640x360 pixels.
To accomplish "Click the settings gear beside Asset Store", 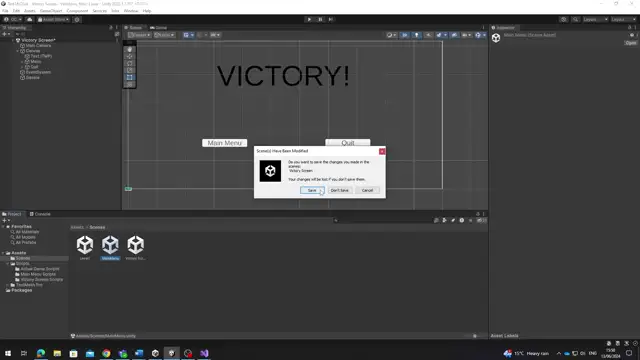I will [x=77, y=19].
